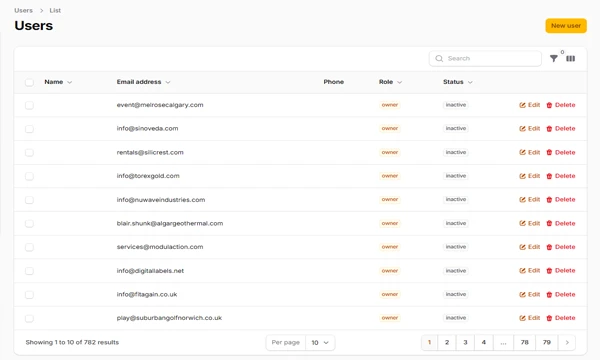The height and width of the screenshot is (360, 600).
Task: Open the Users breadcrumb link
Action: click(x=23, y=10)
